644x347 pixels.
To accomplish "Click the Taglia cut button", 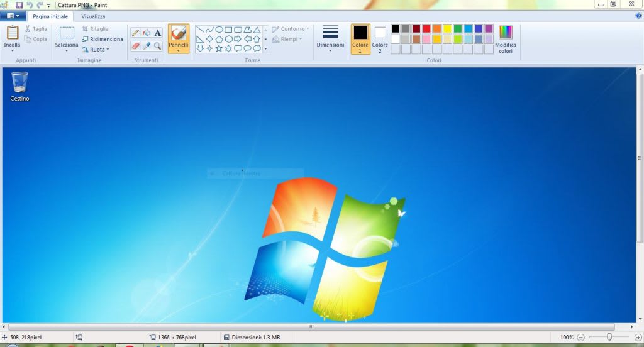I will tap(36, 29).
